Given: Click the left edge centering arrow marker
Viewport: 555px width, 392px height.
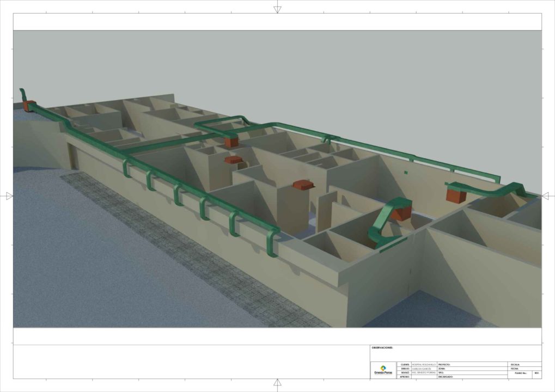Looking at the screenshot, I should (9, 196).
